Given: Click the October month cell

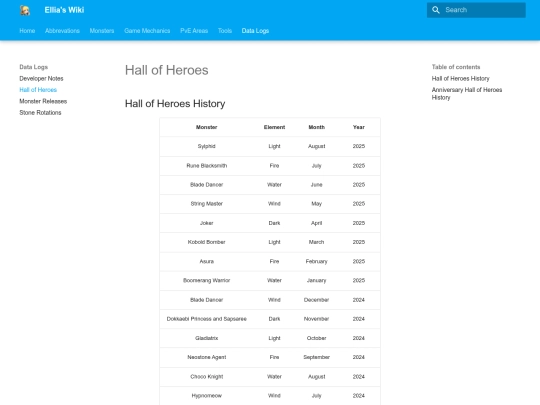Looking at the screenshot, I should click(316, 338).
